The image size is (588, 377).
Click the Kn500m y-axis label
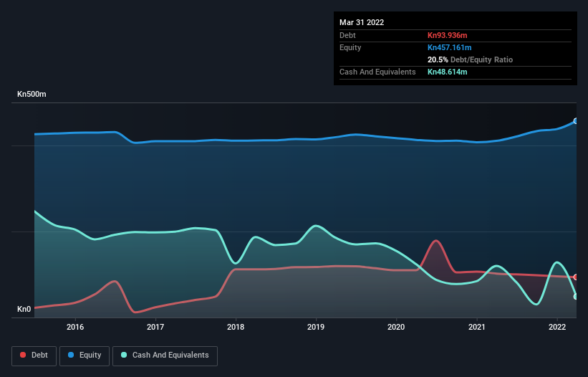pos(32,94)
